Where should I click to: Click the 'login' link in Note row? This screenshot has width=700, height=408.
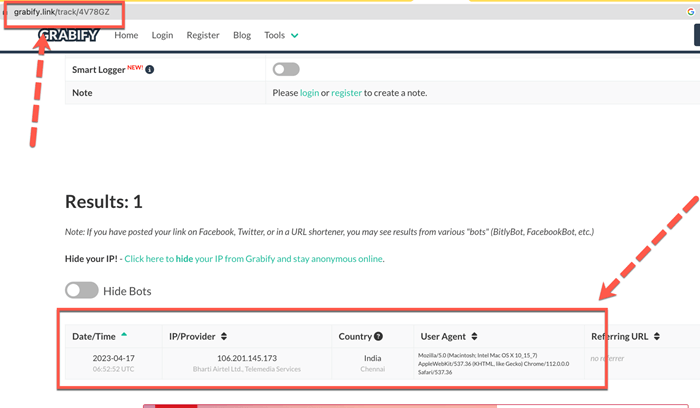[309, 93]
